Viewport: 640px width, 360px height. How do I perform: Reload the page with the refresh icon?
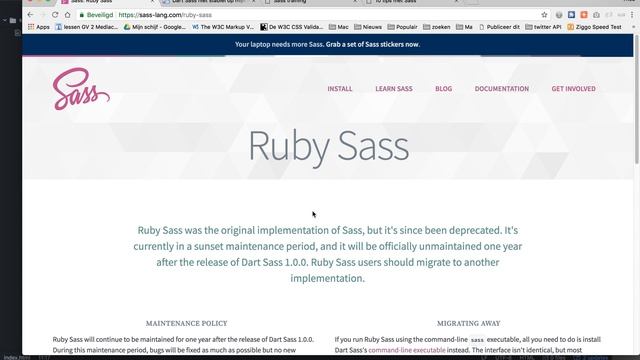point(55,15)
